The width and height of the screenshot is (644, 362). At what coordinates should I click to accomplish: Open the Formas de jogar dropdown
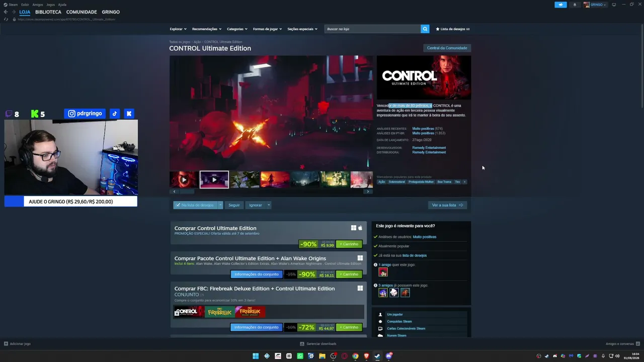pyautogui.click(x=267, y=29)
